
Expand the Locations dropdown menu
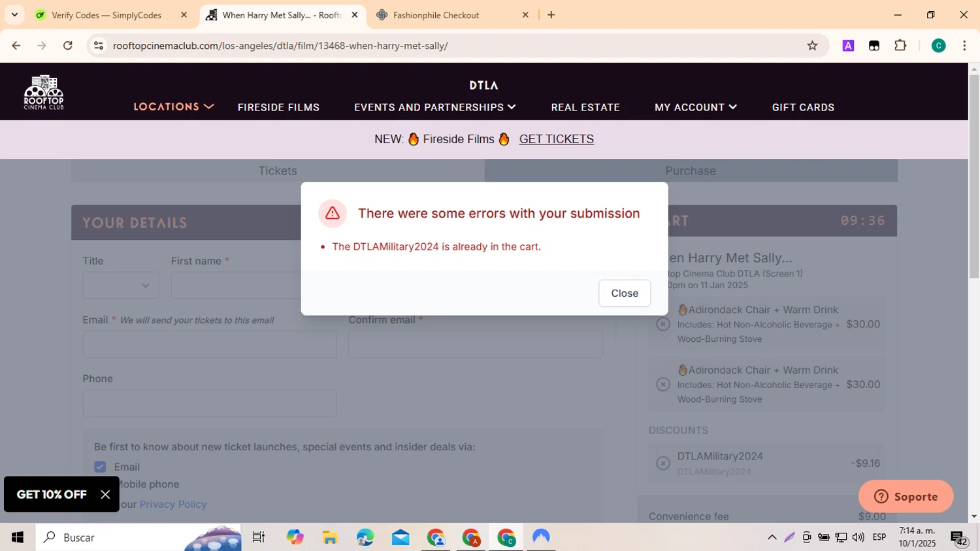point(174,107)
